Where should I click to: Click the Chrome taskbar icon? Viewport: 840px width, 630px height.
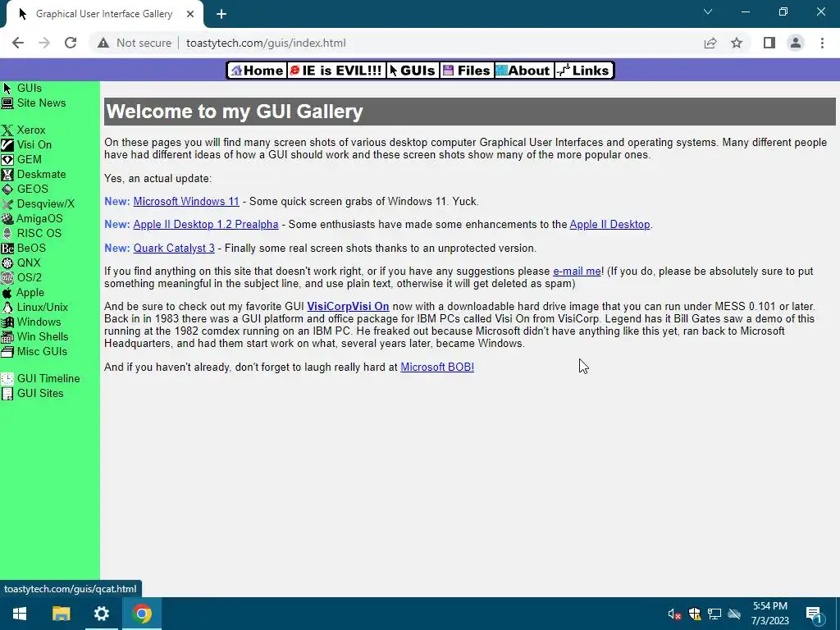click(x=142, y=614)
